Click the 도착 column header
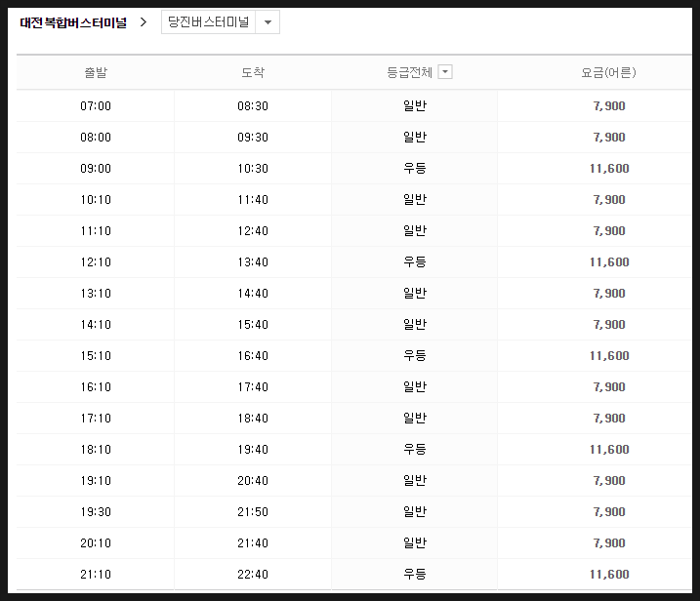 [253, 72]
